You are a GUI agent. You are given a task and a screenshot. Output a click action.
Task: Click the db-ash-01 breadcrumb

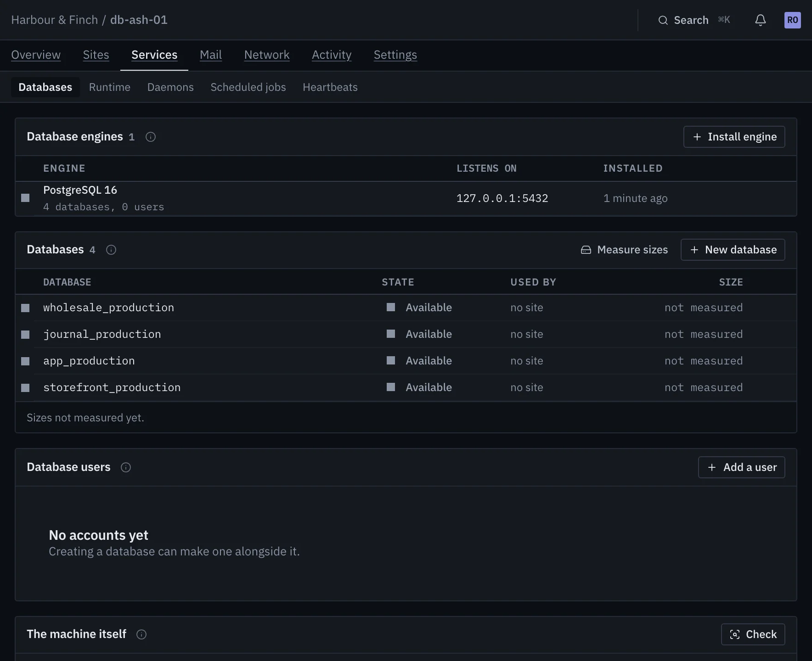point(139,20)
